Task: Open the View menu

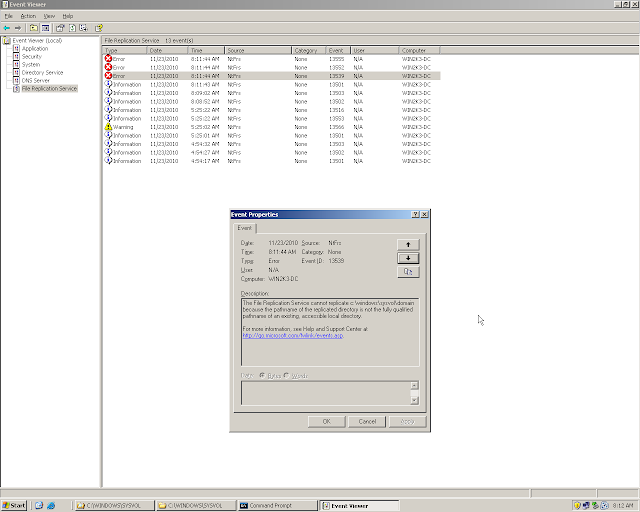Action: coord(49,16)
